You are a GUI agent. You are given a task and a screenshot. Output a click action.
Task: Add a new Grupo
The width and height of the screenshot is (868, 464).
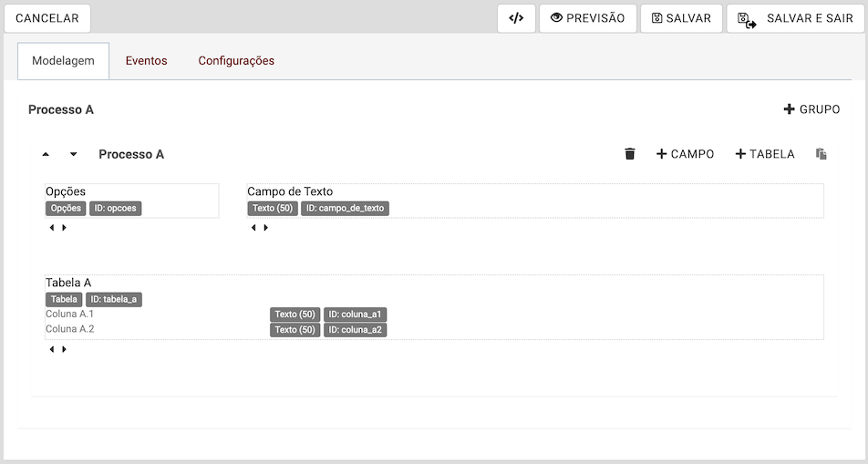coord(811,109)
